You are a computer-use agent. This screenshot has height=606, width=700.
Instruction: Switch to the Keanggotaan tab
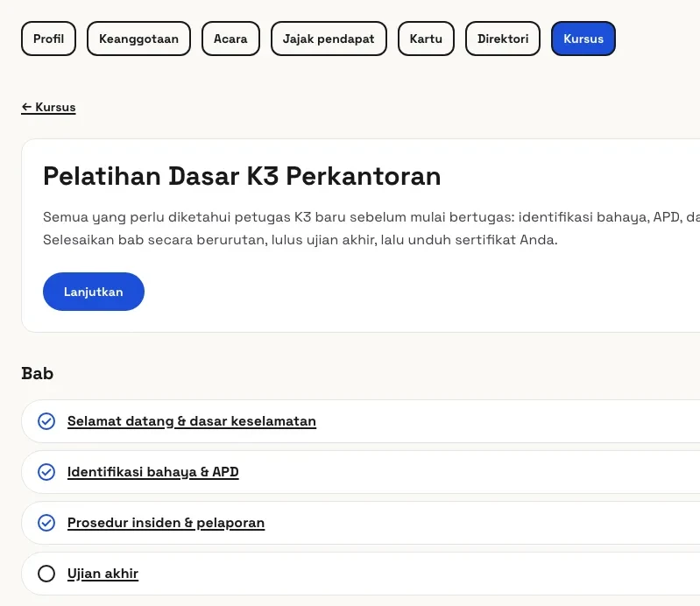[138, 39]
